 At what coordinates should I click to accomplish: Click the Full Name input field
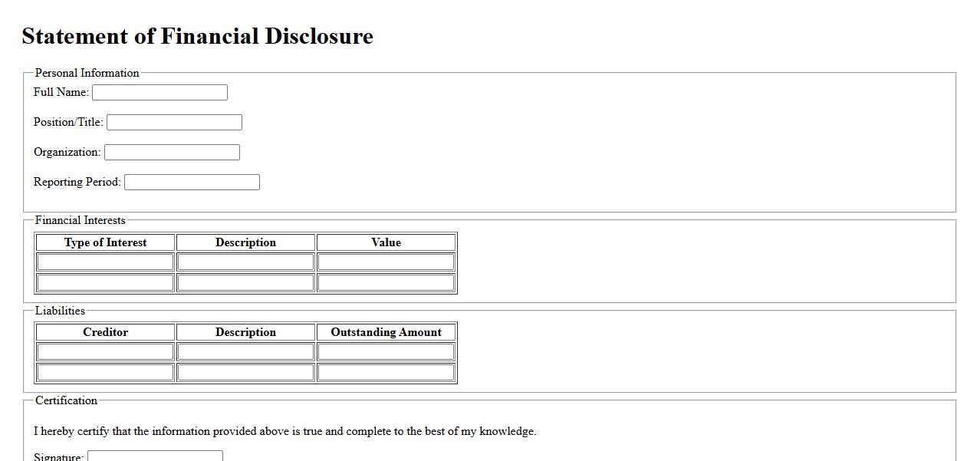click(x=159, y=92)
